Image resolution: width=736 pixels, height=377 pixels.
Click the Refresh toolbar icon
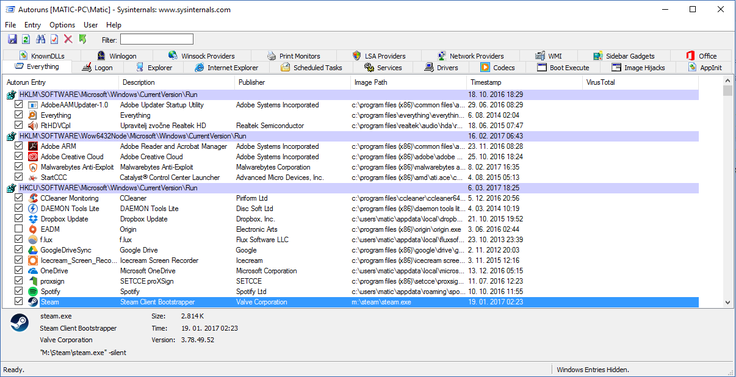pyautogui.click(x=26, y=39)
